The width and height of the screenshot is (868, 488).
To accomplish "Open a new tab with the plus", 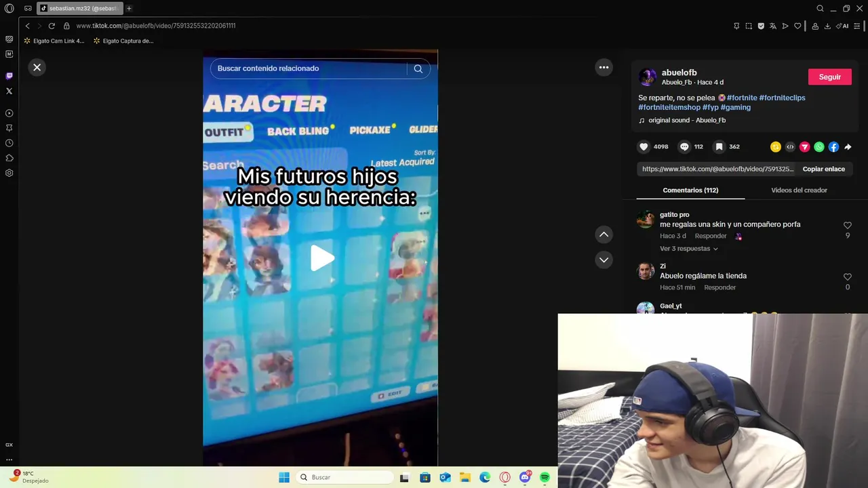I will click(129, 8).
